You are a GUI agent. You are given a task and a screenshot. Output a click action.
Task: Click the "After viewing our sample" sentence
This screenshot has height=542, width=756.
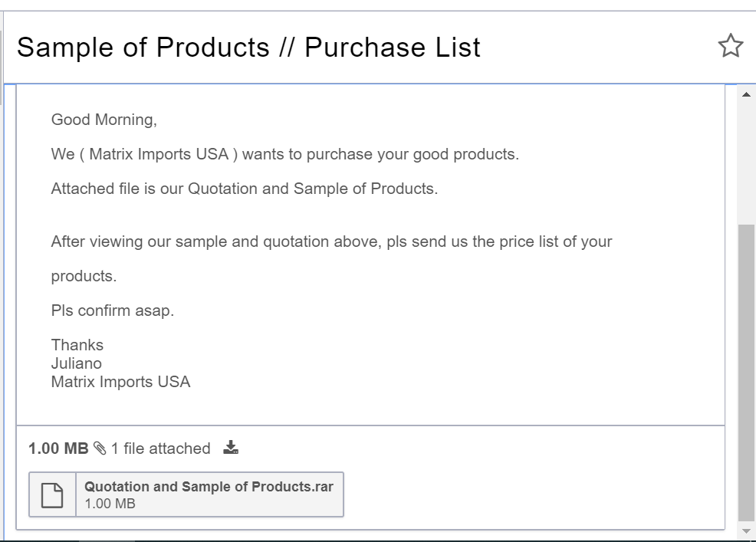pos(331,241)
